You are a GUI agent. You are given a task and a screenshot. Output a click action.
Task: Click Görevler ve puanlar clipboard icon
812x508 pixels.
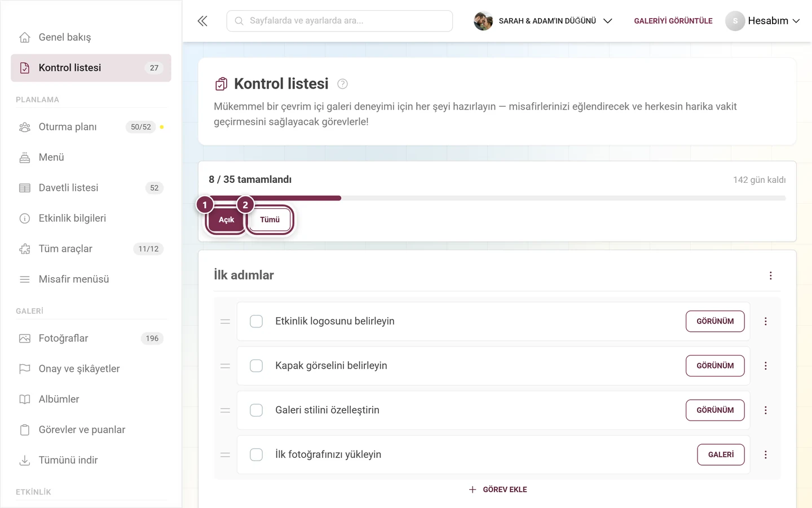pos(25,430)
